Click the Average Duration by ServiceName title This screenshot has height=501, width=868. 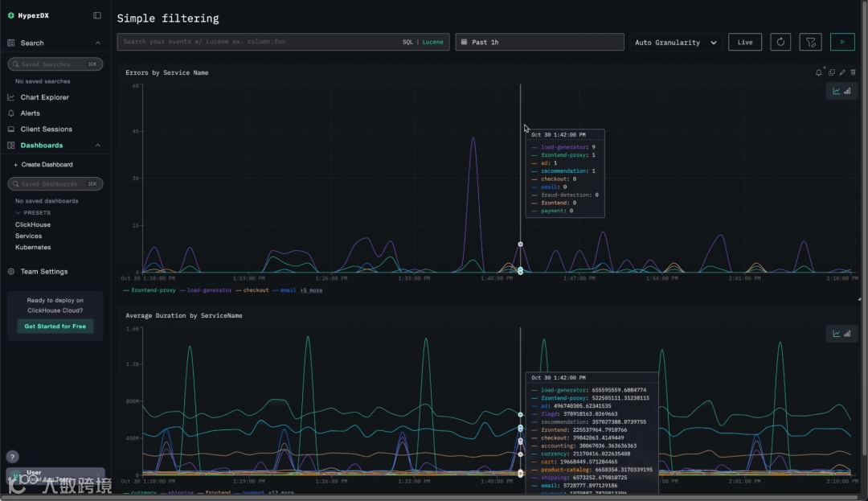(184, 315)
